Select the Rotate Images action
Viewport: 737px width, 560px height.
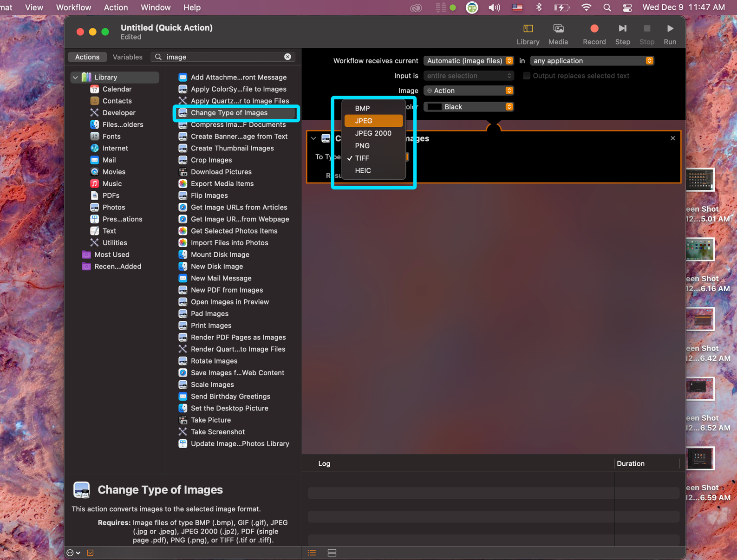point(214,361)
